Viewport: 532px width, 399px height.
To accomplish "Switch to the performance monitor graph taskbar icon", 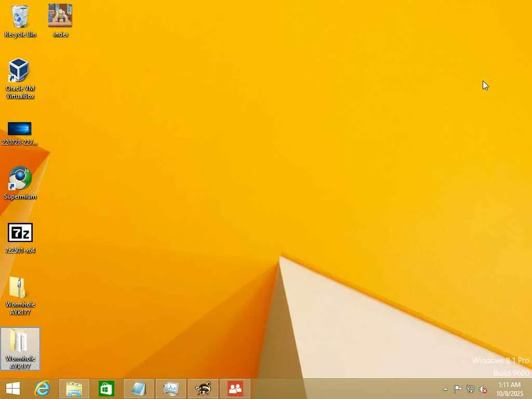I will point(170,389).
